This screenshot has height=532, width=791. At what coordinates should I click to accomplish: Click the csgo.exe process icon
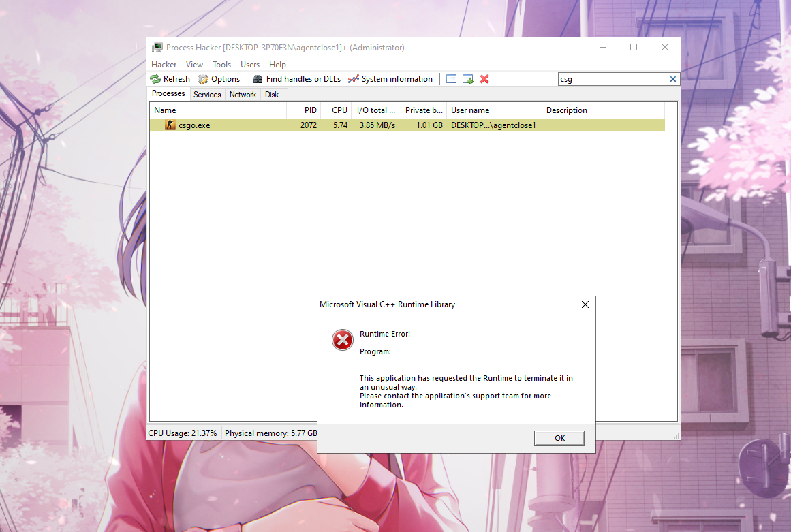[x=170, y=125]
